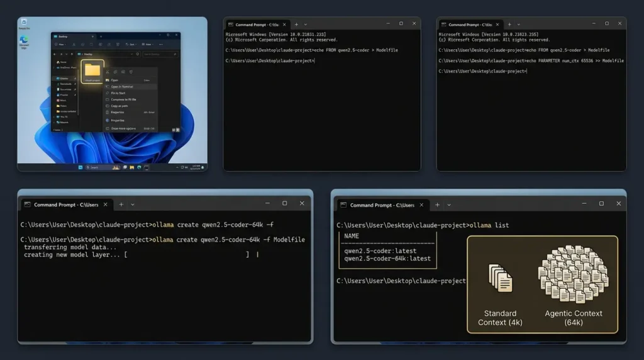Close the Command Prompt tab in ollama create terminal
The height and width of the screenshot is (360, 644).
106,205
